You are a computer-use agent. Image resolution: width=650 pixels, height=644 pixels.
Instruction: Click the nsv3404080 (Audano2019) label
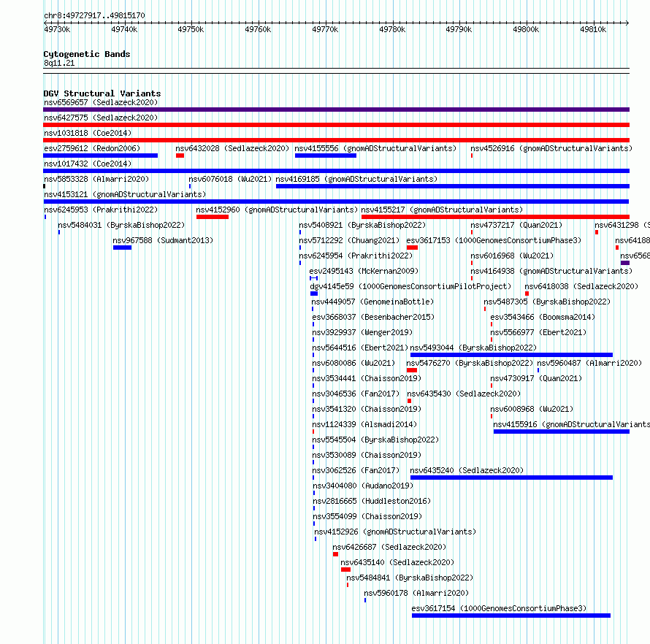363,486
